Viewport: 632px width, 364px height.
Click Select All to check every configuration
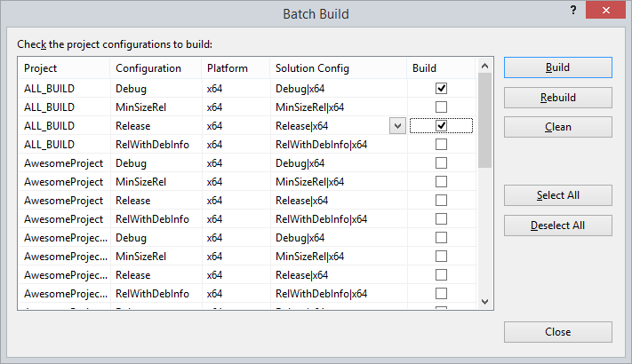[557, 195]
